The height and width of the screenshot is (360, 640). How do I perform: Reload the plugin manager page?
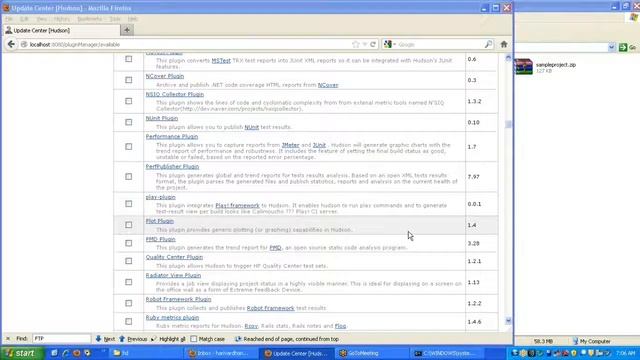[373, 44]
